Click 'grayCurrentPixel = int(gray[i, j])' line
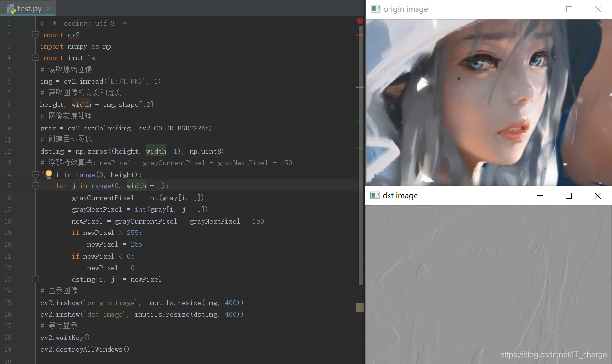612x364 pixels. point(138,198)
